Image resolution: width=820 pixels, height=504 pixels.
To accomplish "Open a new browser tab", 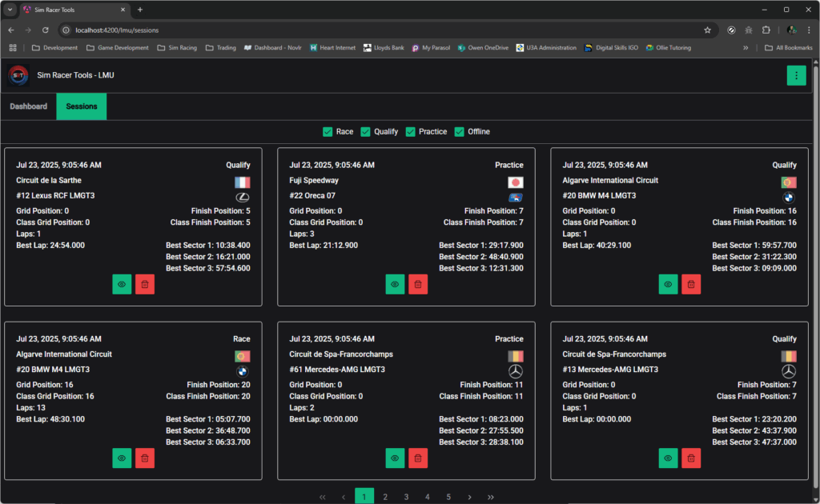I will 140,10.
